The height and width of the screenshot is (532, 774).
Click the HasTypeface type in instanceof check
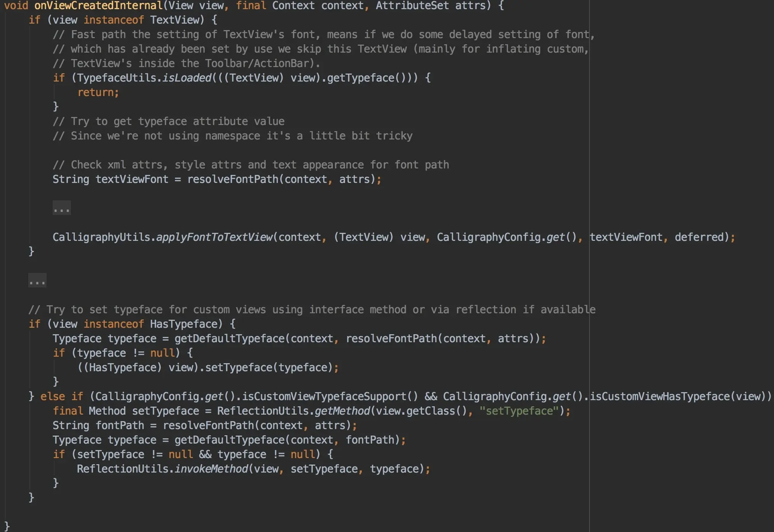185,324
